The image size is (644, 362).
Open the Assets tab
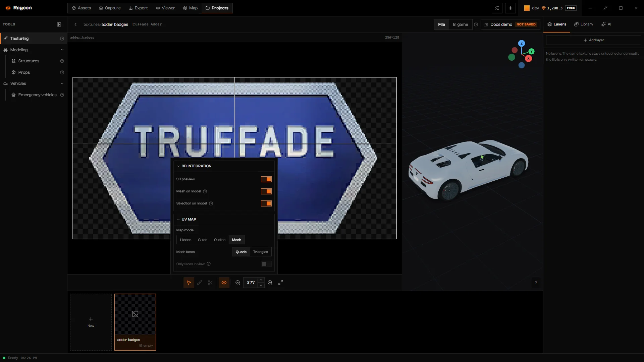coord(82,8)
